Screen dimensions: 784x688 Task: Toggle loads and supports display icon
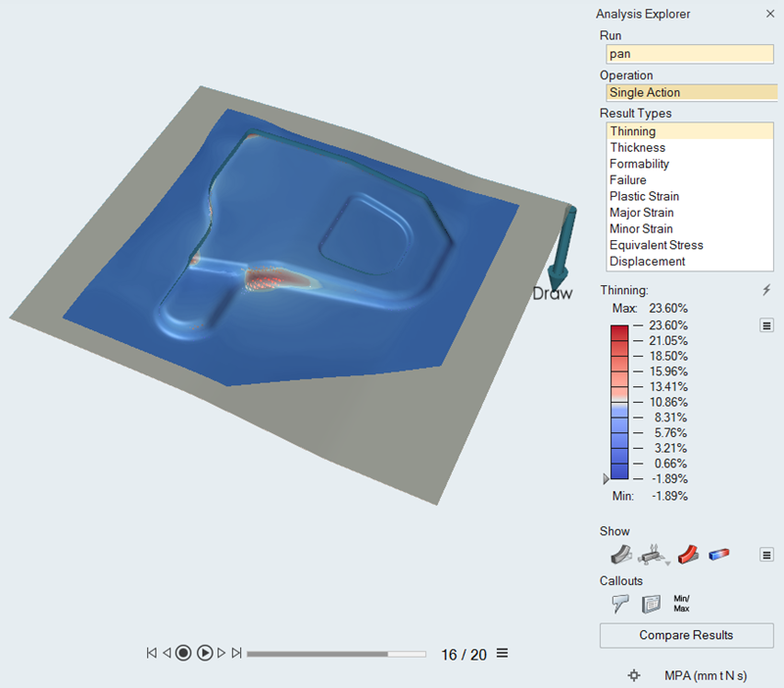click(x=652, y=555)
